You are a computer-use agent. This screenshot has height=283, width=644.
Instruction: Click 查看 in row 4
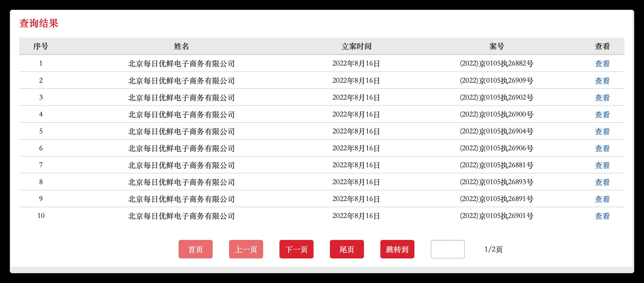pos(602,115)
